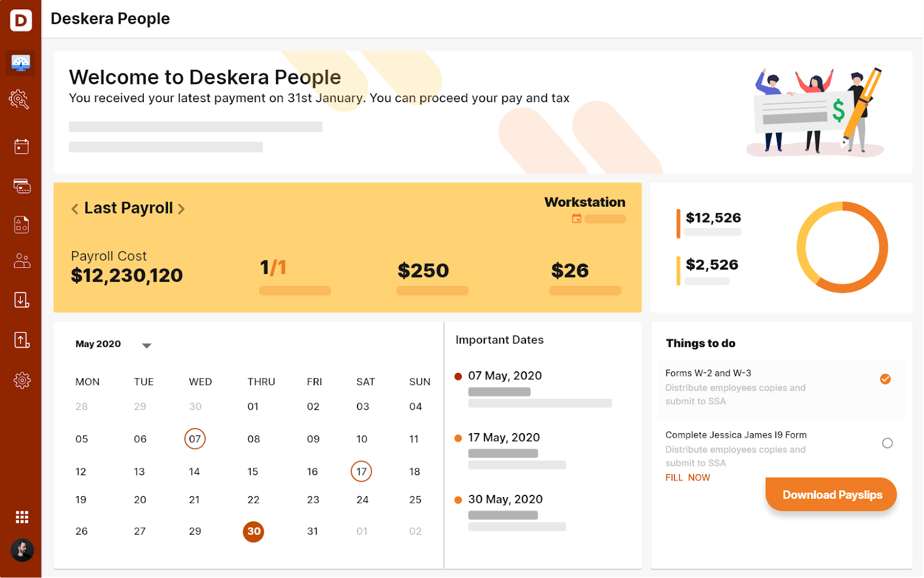924x578 pixels.
Task: Select the 07 May, 2020 important date
Action: click(504, 376)
